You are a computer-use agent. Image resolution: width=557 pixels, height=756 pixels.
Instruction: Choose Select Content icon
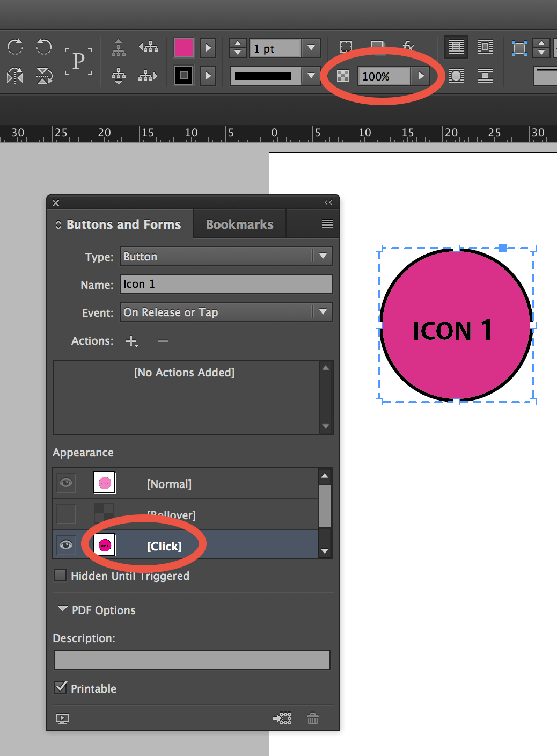[x=119, y=76]
